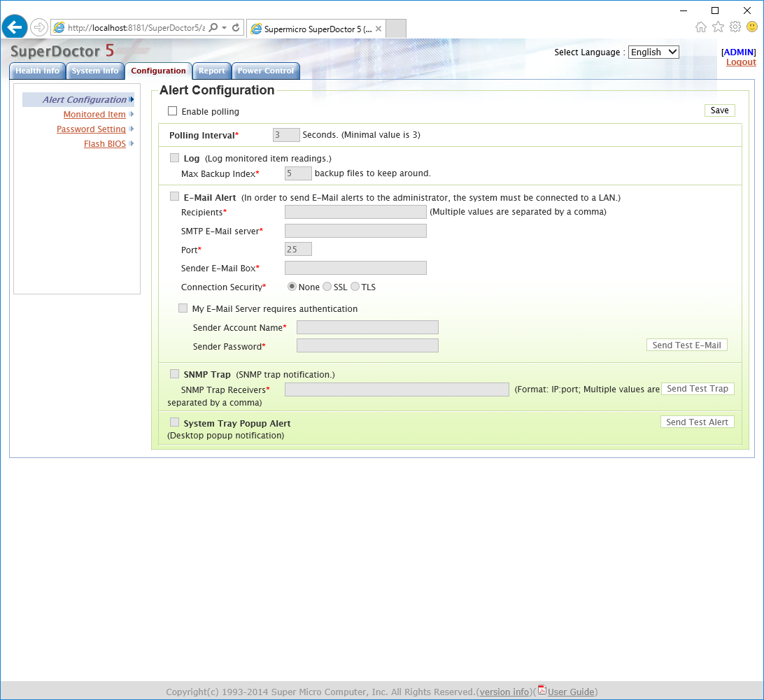Close the Supermicro SuperDoctor 5 browser tab
Image resolution: width=764 pixels, height=700 pixels.
click(379, 29)
